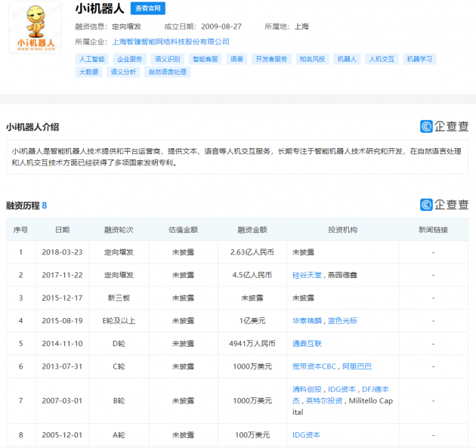
Task: Click the 2007-03-01 date cell
Action: [x=62, y=400]
